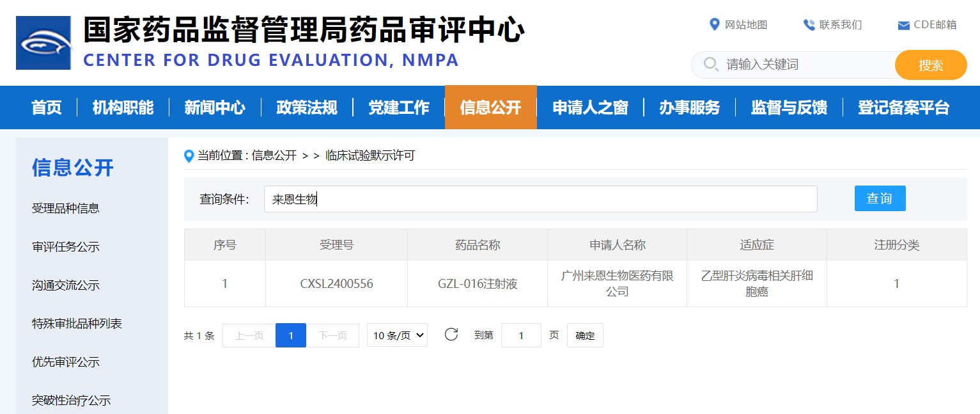This screenshot has height=414, width=980.
Task: Click the 共 1 条 total count
Action: [x=199, y=335]
